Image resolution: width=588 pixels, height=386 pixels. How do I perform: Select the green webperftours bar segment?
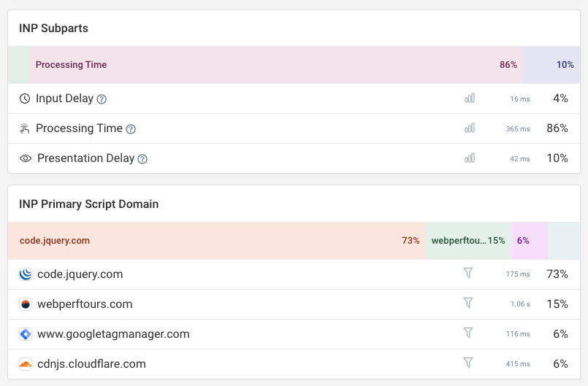[x=468, y=241]
